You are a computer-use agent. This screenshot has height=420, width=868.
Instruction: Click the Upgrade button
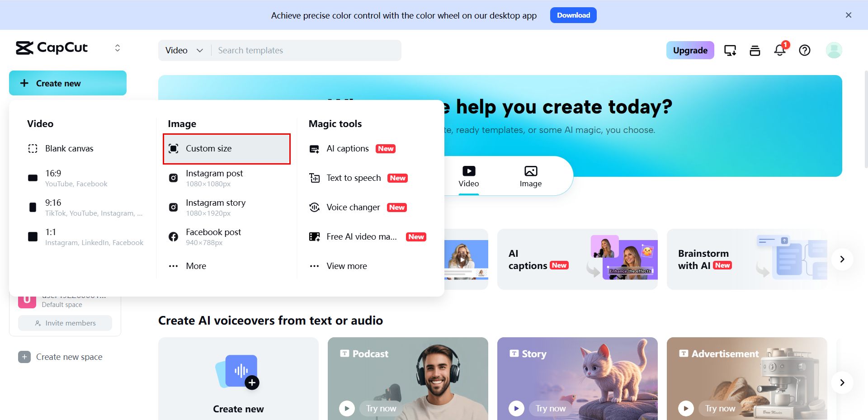(690, 50)
